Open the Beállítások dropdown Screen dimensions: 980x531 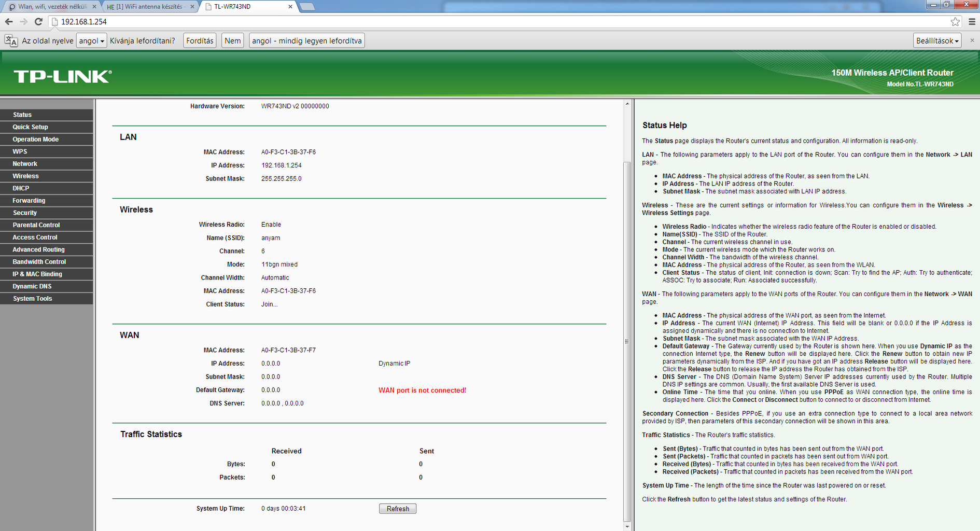tap(937, 40)
